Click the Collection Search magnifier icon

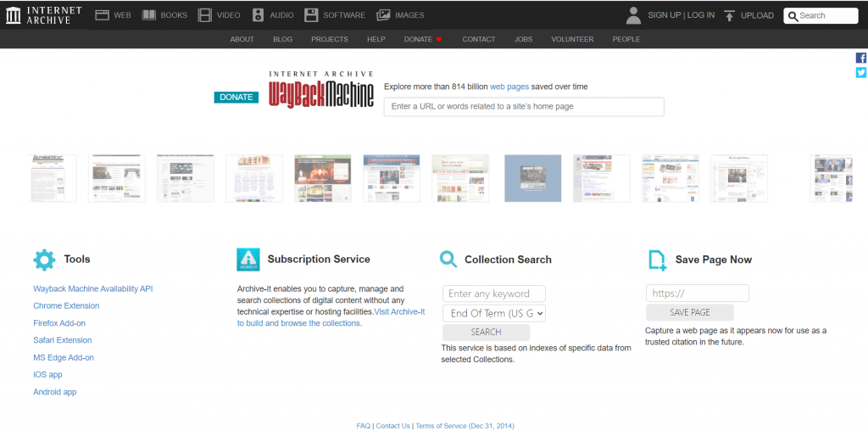point(448,260)
